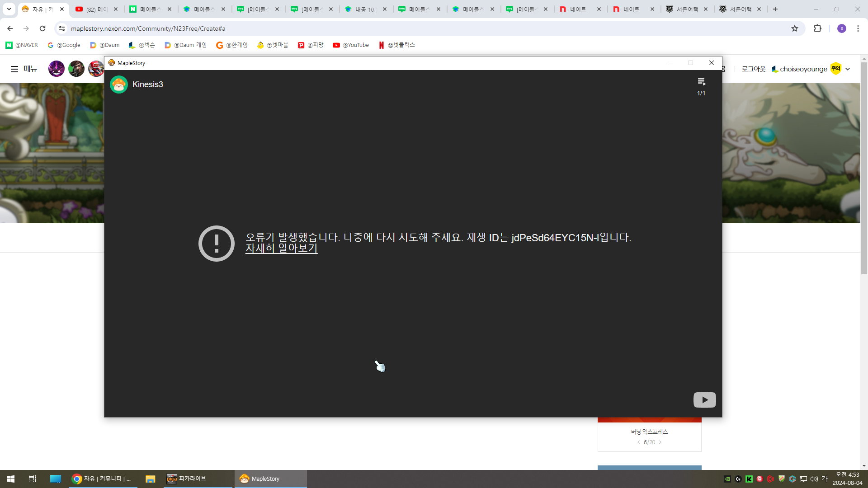The image size is (868, 488).
Task: Open the Chrome three-dot menu
Action: pyautogui.click(x=858, y=28)
